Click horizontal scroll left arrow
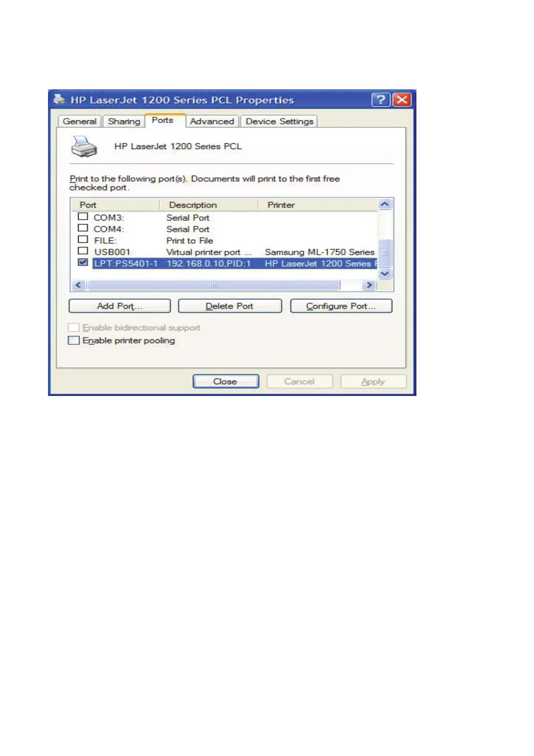This screenshot has height=756, width=534. [79, 285]
